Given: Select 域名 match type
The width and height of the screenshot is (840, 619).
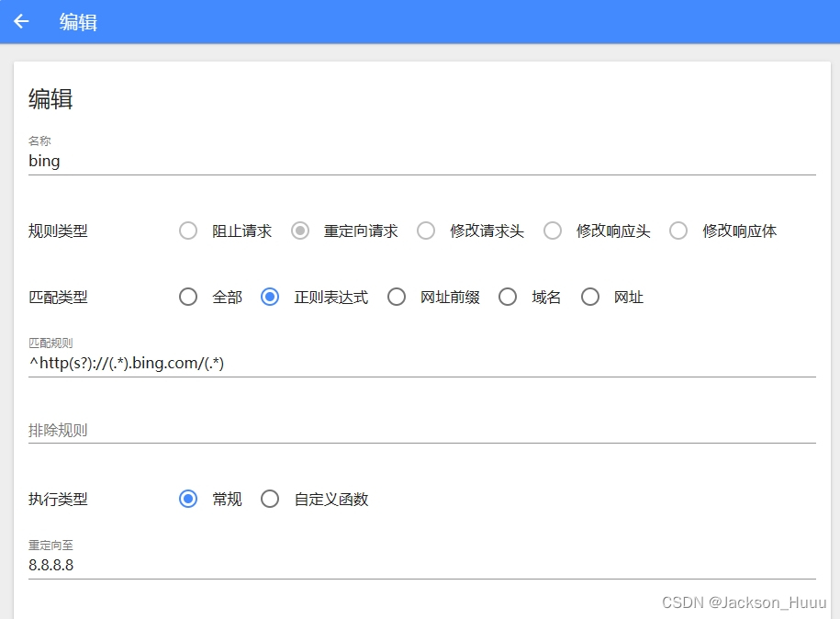Looking at the screenshot, I should tap(508, 297).
